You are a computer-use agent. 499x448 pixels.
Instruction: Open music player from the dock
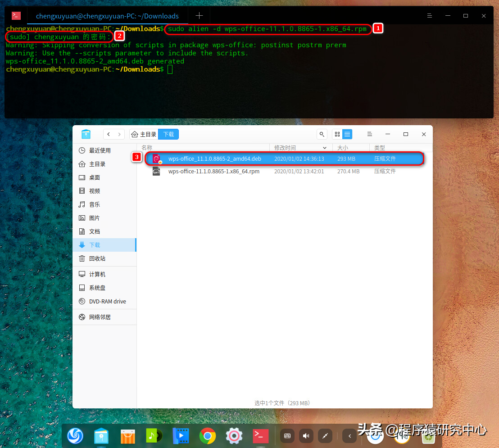(154, 435)
